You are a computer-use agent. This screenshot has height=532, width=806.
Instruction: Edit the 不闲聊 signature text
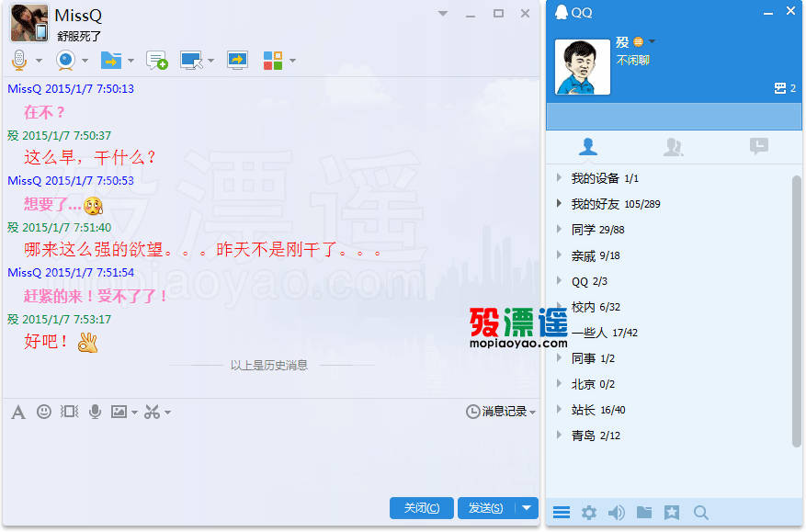(633, 60)
